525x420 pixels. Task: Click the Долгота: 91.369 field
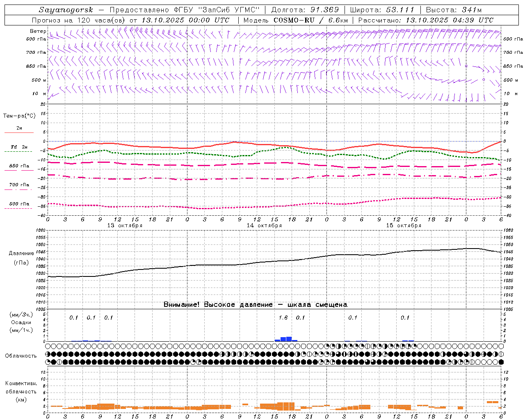point(305,10)
